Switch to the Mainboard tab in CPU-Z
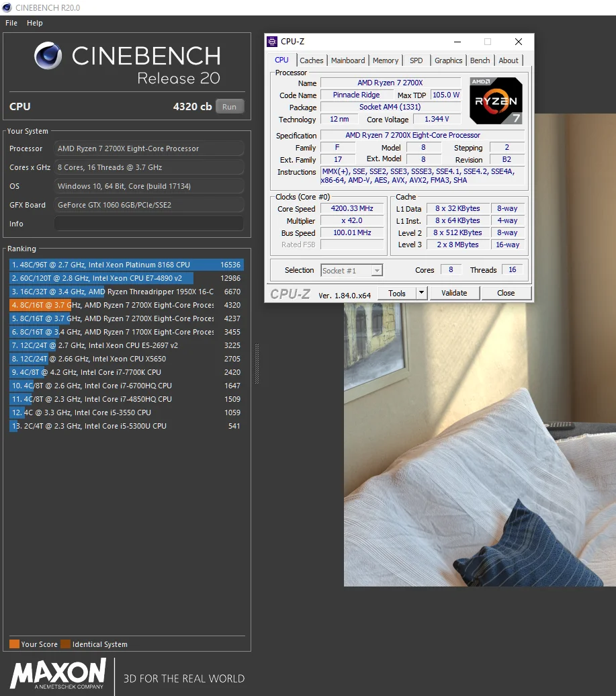The image size is (616, 696). coord(348,60)
